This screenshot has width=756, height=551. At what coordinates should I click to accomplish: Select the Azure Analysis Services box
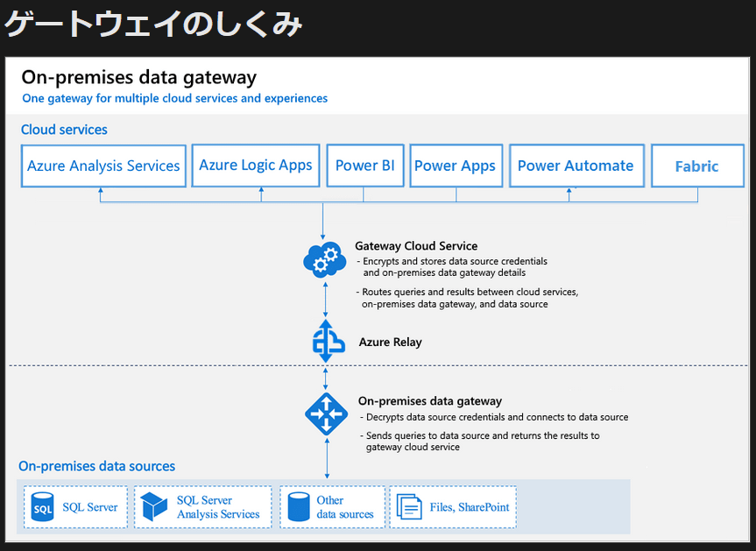point(103,166)
